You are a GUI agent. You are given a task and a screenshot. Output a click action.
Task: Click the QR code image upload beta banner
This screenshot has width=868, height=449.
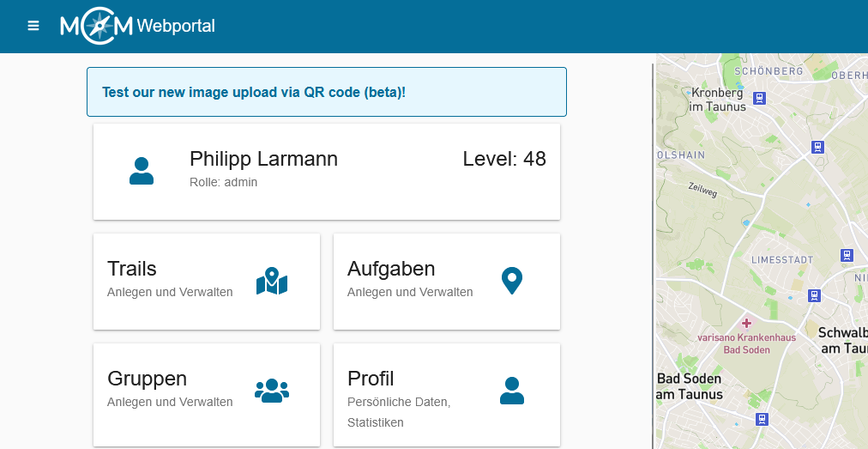tap(326, 92)
